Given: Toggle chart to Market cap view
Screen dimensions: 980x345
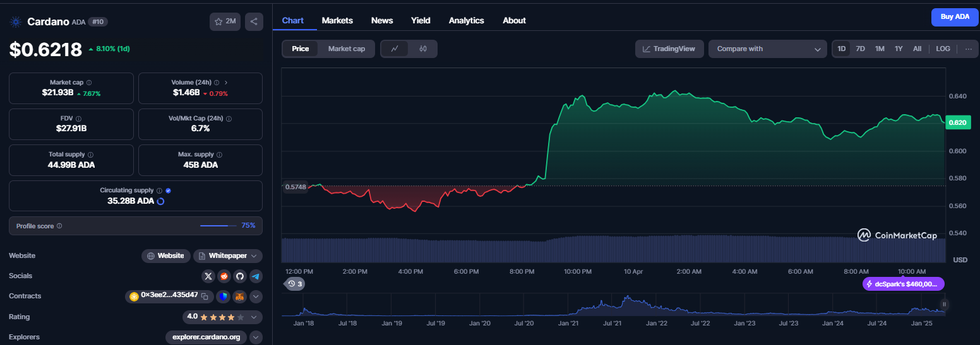Looking at the screenshot, I should point(347,49).
